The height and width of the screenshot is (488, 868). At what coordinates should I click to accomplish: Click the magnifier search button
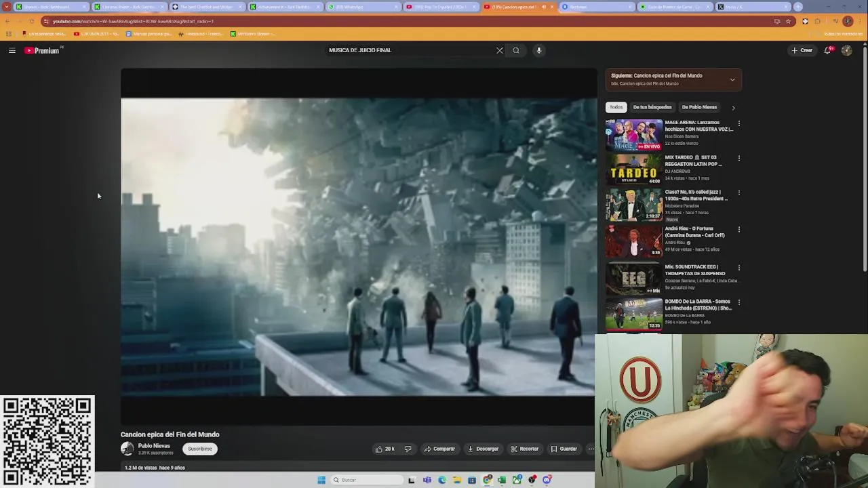[x=516, y=50]
